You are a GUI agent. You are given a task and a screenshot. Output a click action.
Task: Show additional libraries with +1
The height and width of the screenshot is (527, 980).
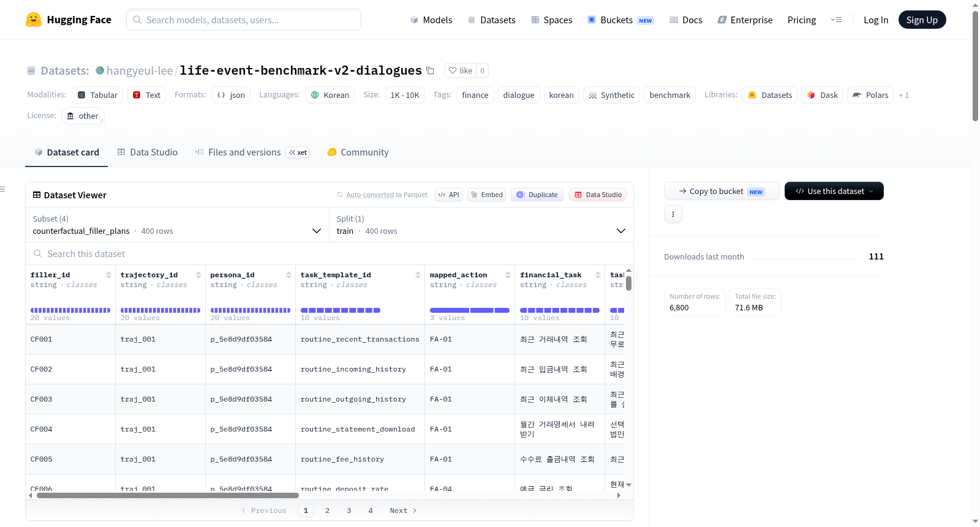point(903,95)
